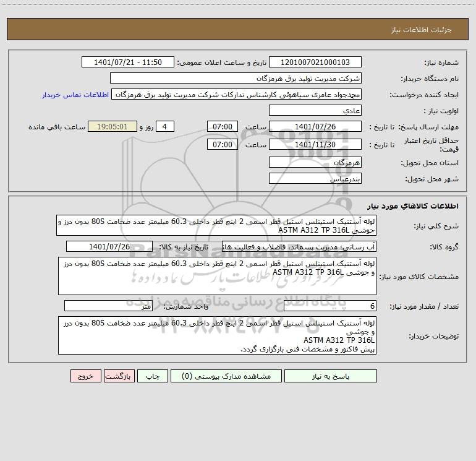Click label 'واحد شمارش:'
Viewport: 476px width, 461px height.
tap(186, 307)
